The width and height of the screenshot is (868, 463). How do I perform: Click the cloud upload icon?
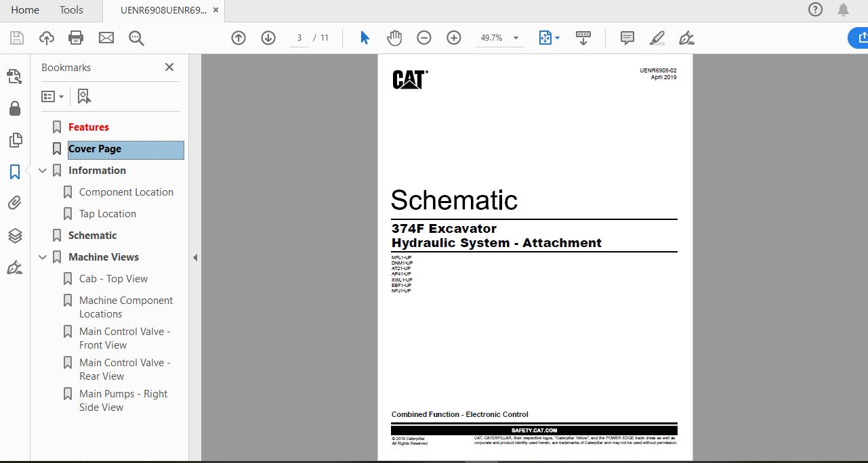coord(46,38)
